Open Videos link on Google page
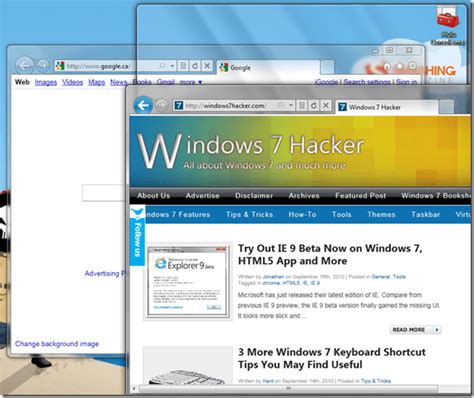 (x=72, y=82)
